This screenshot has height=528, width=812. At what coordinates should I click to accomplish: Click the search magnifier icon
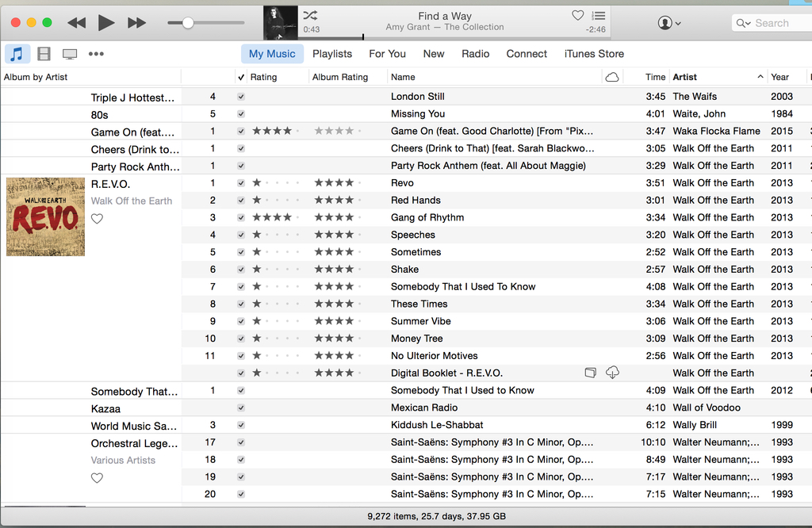coord(743,23)
